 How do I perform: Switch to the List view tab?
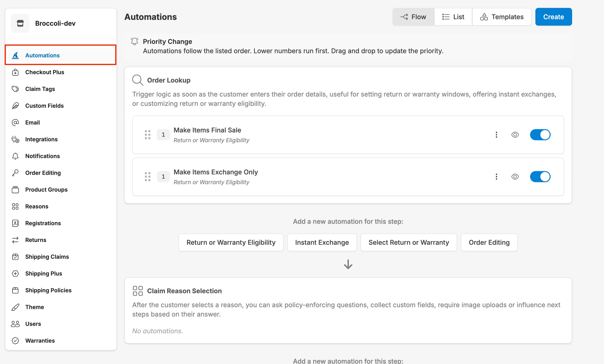tap(453, 17)
